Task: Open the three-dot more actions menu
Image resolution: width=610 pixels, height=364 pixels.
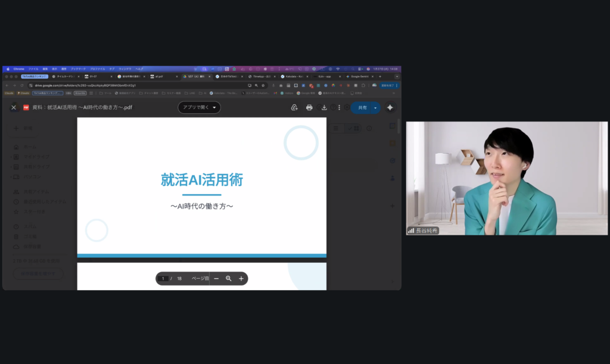Action: coord(340,107)
